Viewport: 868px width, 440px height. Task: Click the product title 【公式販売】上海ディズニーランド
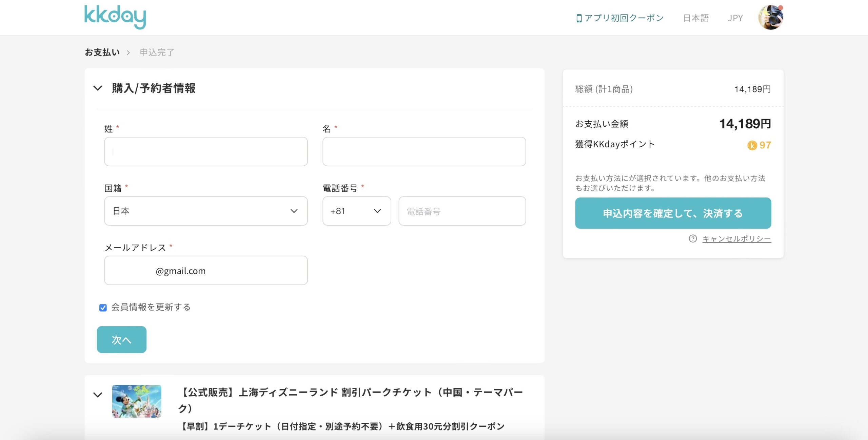point(351,400)
